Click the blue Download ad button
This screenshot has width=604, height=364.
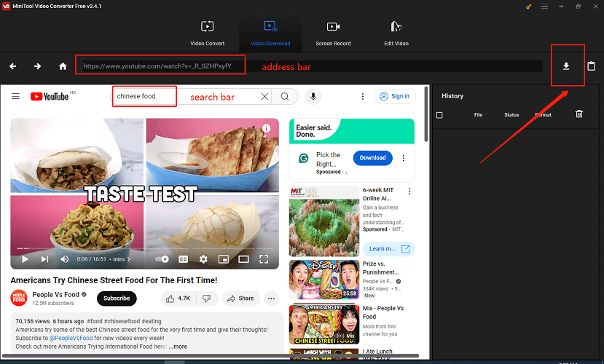point(372,158)
